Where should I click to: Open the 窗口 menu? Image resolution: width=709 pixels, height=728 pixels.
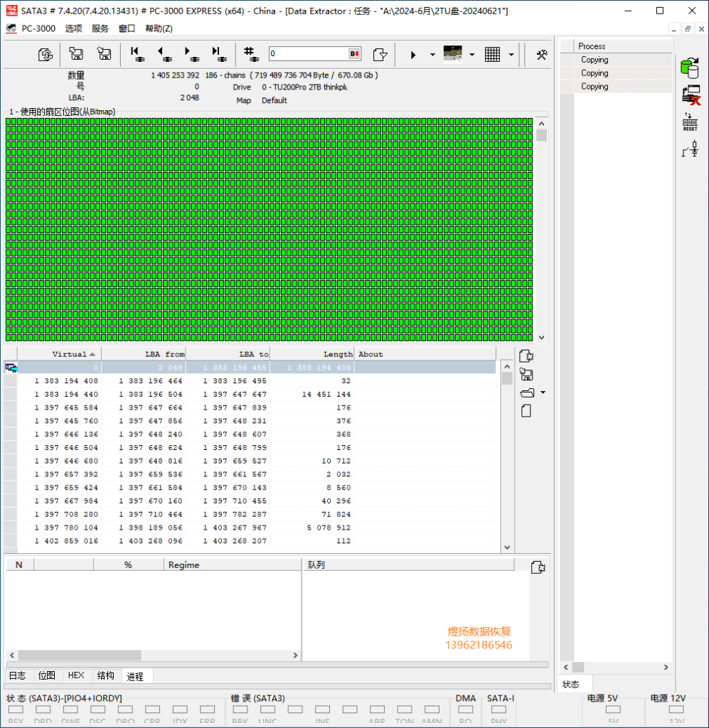[127, 28]
